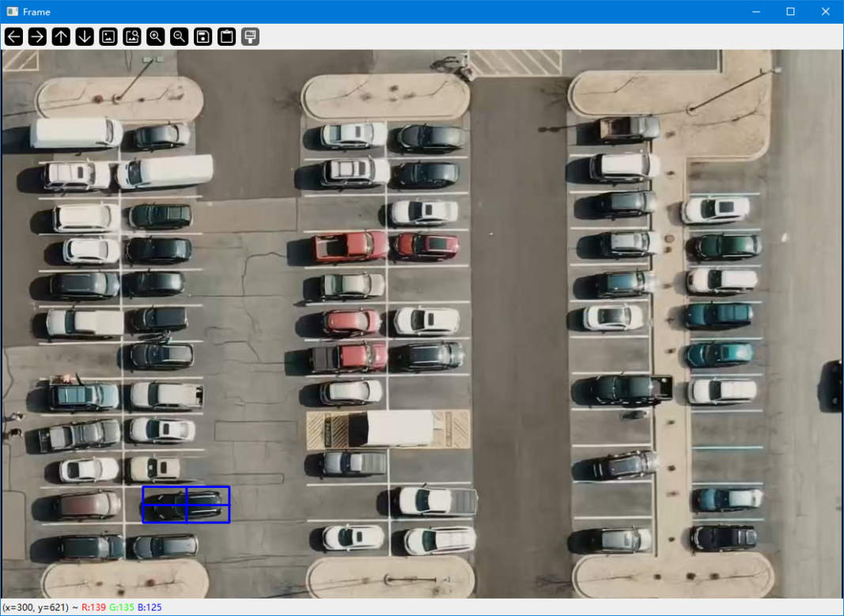Click inside the blue-outlined parking space rectangle
Image resolution: width=844 pixels, height=616 pixels.
[x=186, y=505]
